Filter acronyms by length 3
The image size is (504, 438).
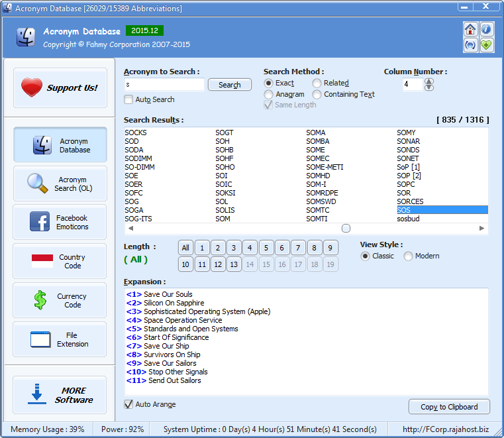pos(234,248)
